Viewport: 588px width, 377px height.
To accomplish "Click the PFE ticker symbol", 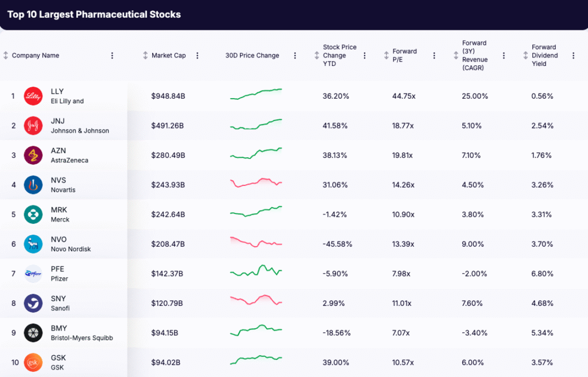I will pos(58,270).
